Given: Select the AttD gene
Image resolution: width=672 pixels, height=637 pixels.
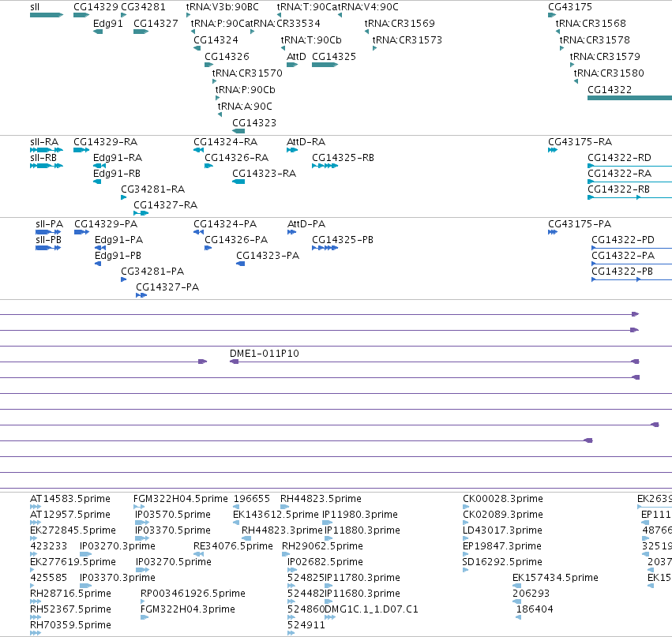Looking at the screenshot, I should pos(292,65).
